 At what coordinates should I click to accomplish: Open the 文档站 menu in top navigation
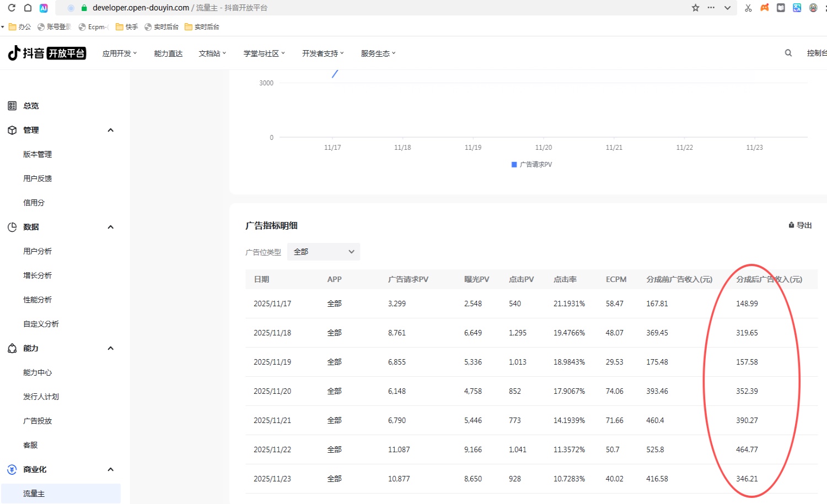tap(211, 53)
